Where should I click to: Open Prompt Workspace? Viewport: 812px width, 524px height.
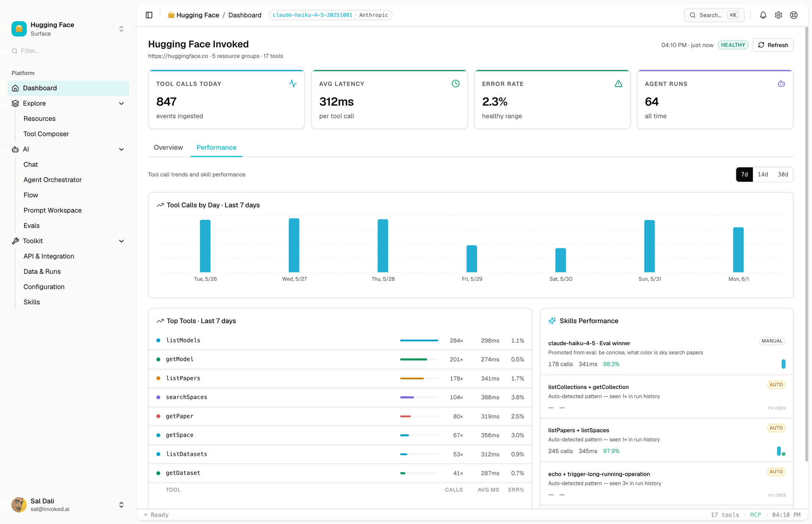click(52, 211)
